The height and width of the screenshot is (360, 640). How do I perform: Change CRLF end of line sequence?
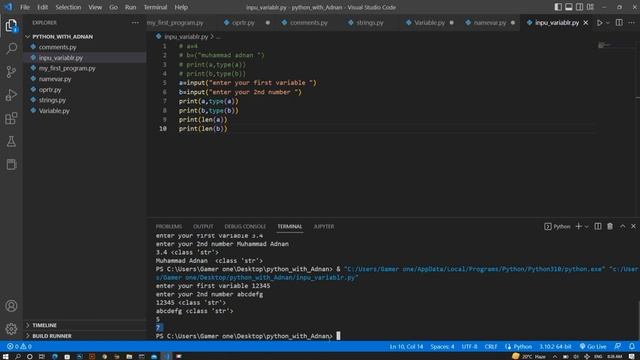(x=491, y=347)
